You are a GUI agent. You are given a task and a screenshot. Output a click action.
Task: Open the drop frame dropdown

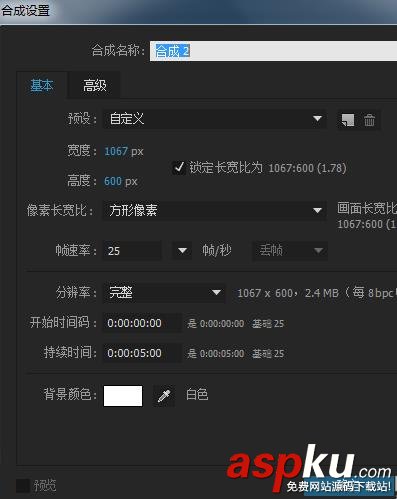[x=290, y=250]
